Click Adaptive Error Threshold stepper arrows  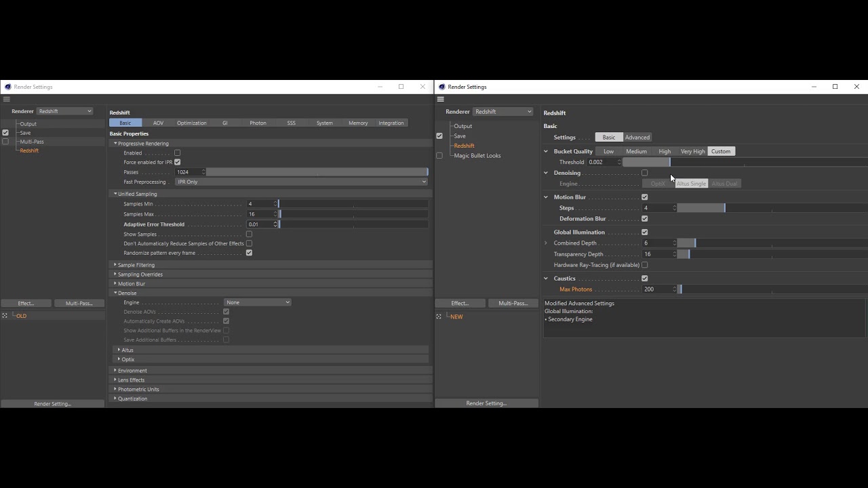point(275,224)
